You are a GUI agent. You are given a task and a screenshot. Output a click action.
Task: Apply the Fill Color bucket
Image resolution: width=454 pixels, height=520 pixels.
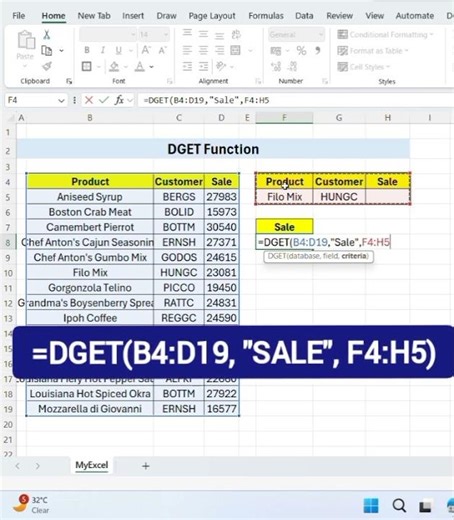pos(114,67)
